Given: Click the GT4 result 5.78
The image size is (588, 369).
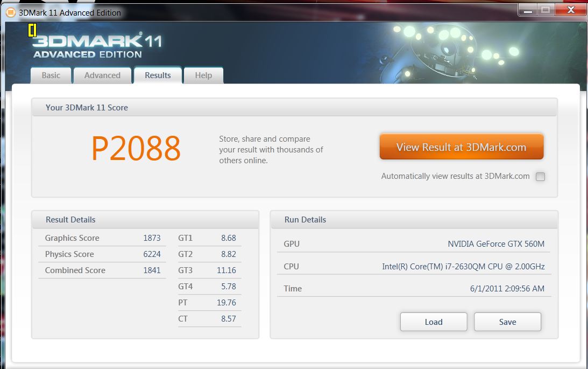Looking at the screenshot, I should 229,287.
